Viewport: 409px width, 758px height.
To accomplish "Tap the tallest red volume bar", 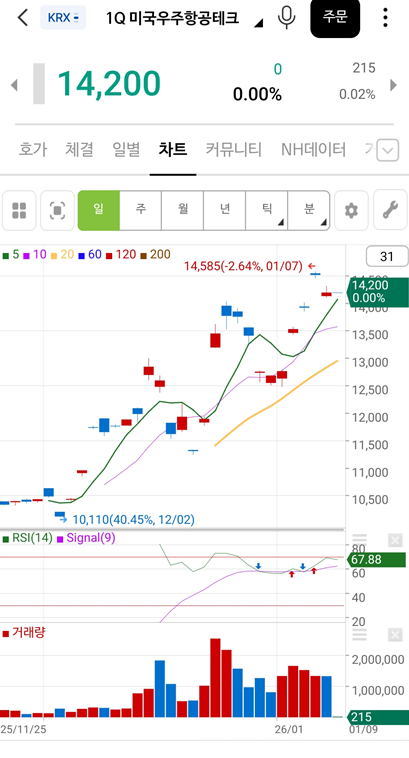I will point(215,678).
